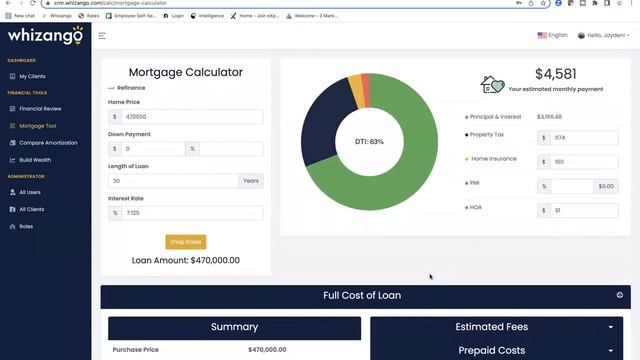The width and height of the screenshot is (640, 360).
Task: Open Compare Amortization page
Action: [x=48, y=143]
